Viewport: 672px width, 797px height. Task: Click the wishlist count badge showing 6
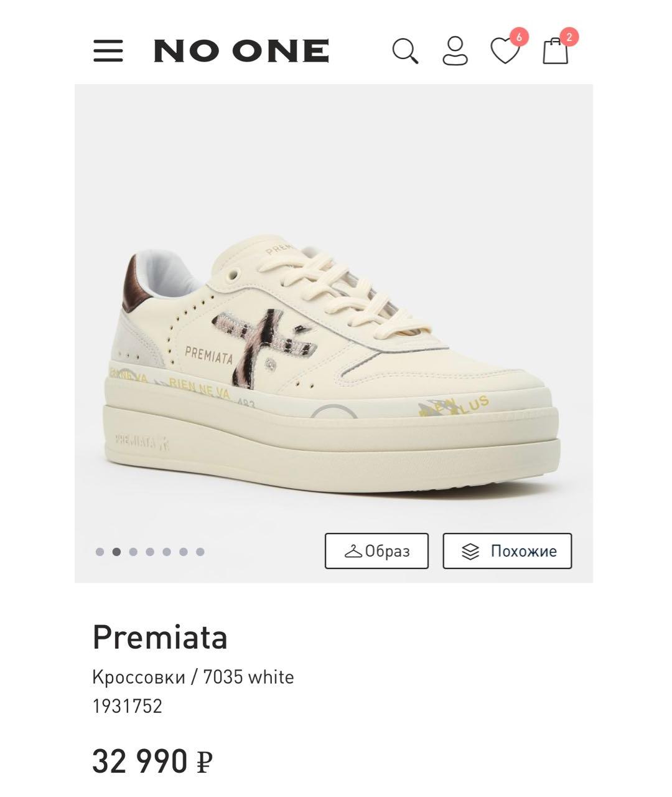point(518,37)
